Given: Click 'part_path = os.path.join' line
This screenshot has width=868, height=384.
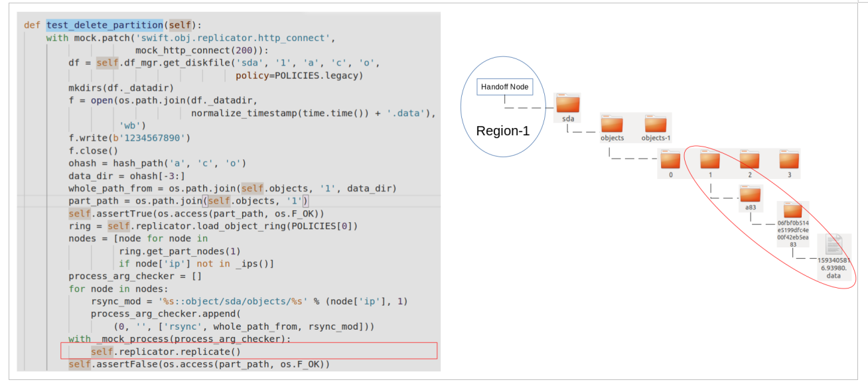Looking at the screenshot, I should [x=188, y=201].
